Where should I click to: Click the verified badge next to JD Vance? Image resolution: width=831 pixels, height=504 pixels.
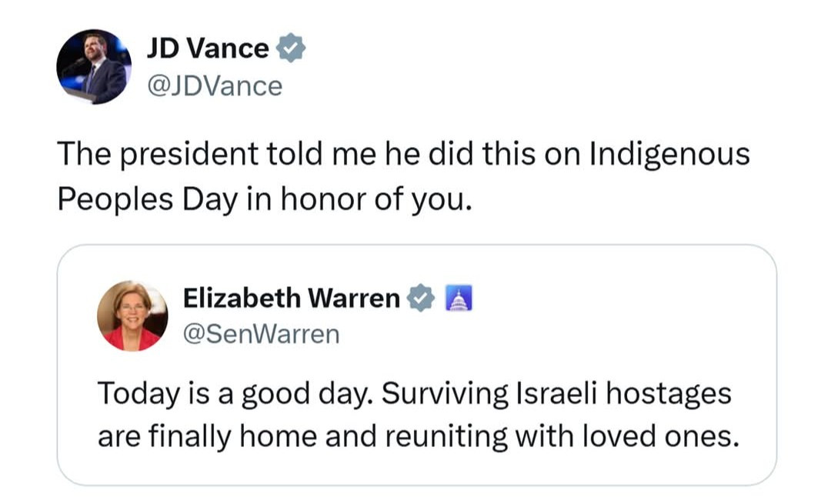[x=291, y=48]
